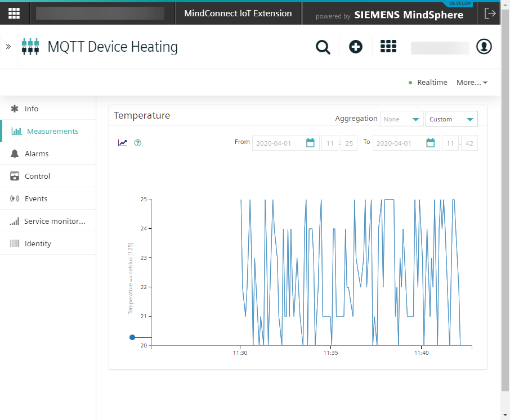
Task: Open the To date calendar picker
Action: (x=431, y=143)
